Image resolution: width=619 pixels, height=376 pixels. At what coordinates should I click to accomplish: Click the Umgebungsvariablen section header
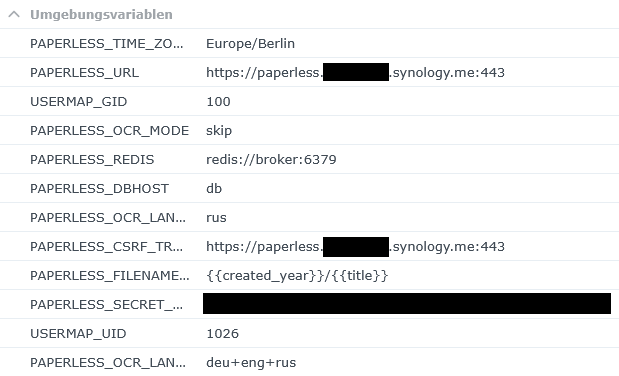click(101, 15)
